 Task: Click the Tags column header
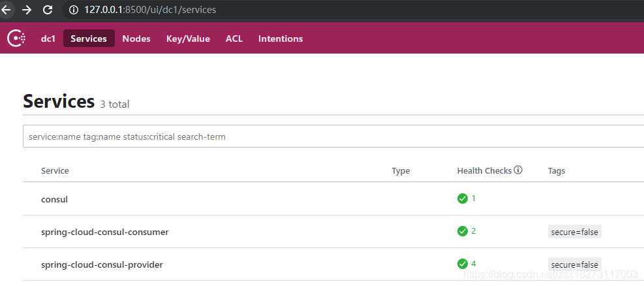coord(557,170)
